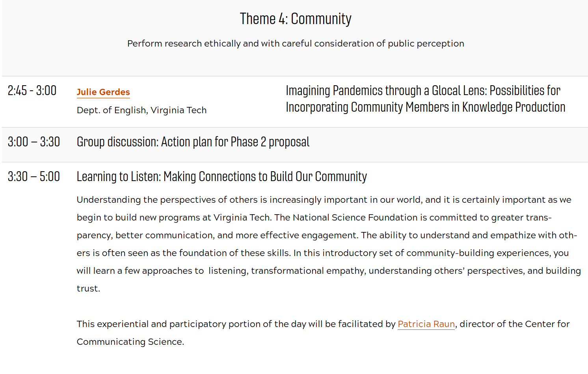Click the Theme 4: Community heading

(x=296, y=19)
